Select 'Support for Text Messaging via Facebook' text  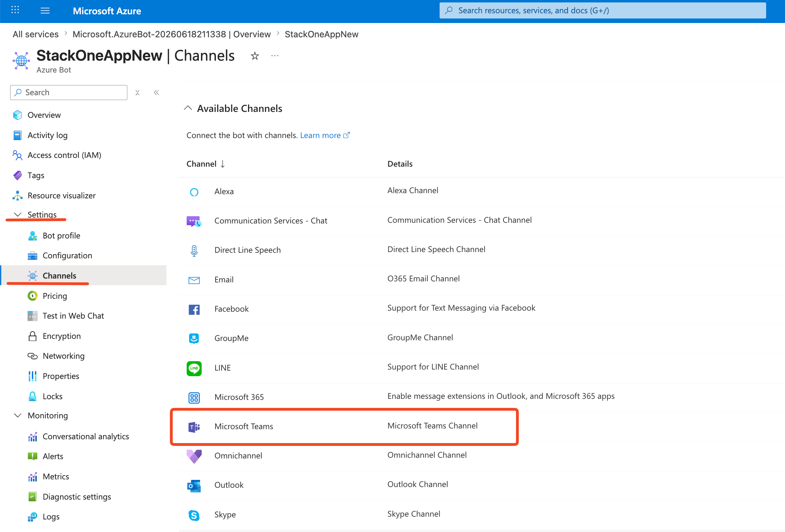(461, 308)
